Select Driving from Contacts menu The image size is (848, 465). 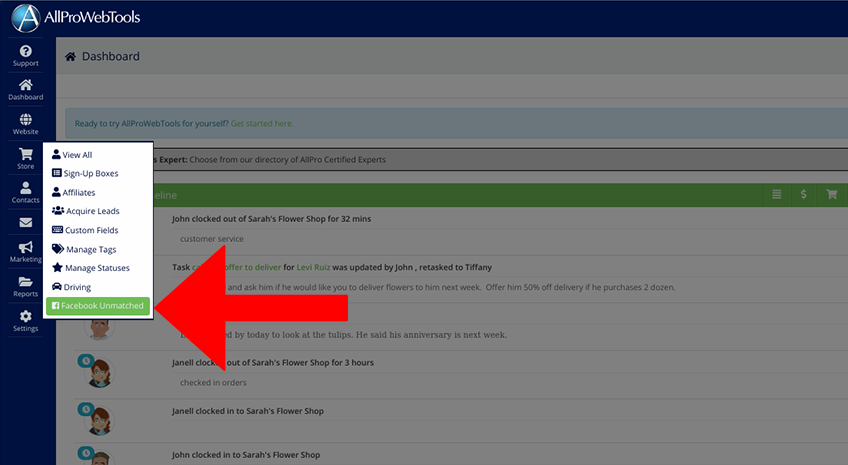71,287
